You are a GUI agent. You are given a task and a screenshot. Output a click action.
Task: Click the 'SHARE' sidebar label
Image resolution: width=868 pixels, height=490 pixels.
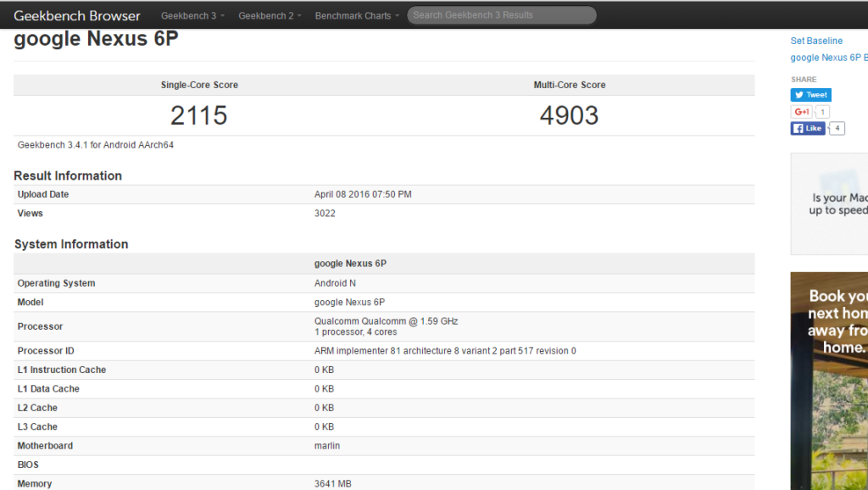click(x=804, y=79)
